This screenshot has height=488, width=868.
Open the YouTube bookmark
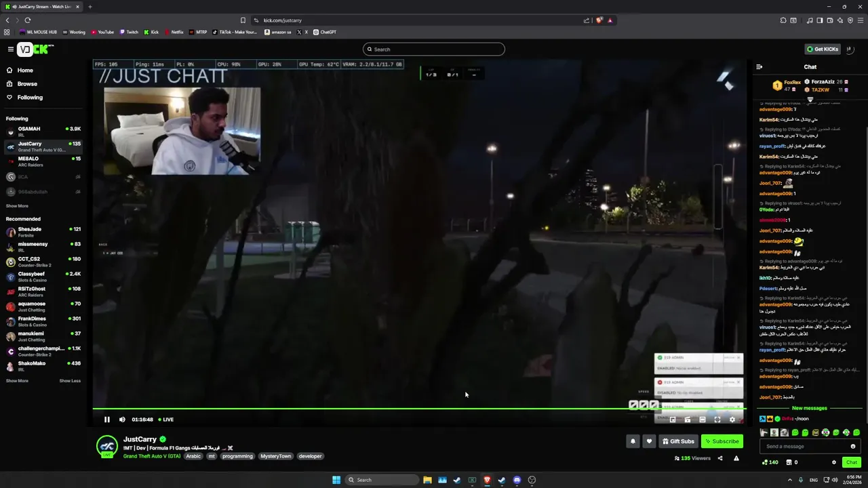point(102,32)
